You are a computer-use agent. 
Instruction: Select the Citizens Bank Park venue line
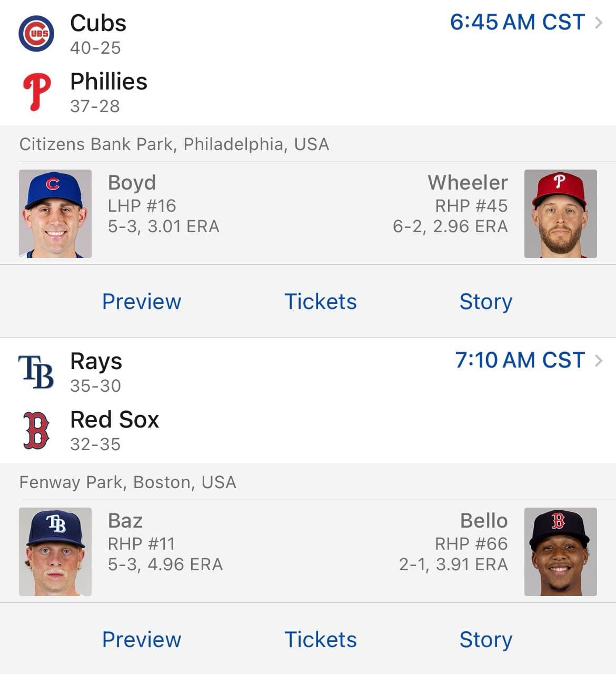pos(174,144)
